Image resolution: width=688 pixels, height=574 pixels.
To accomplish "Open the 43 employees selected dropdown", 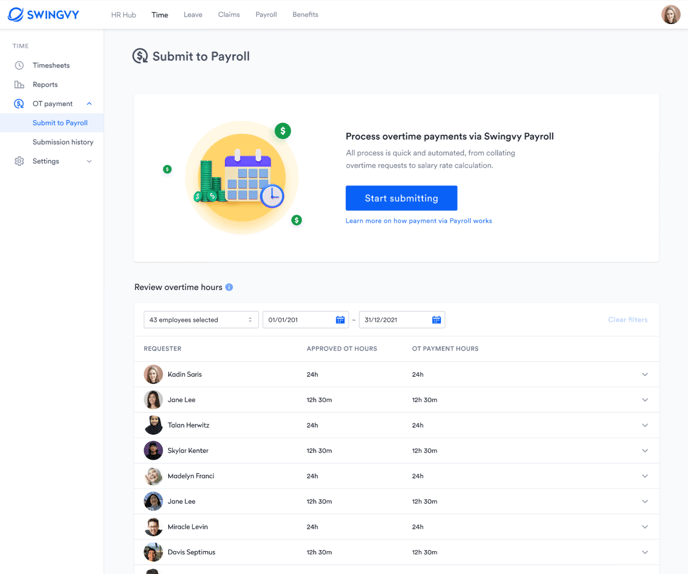I will [201, 319].
